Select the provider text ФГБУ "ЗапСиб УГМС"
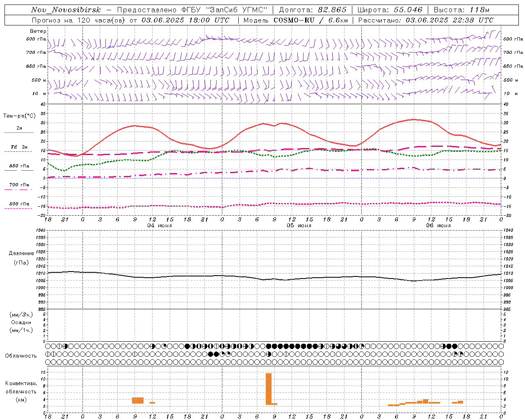525x420 pixels. (224, 10)
